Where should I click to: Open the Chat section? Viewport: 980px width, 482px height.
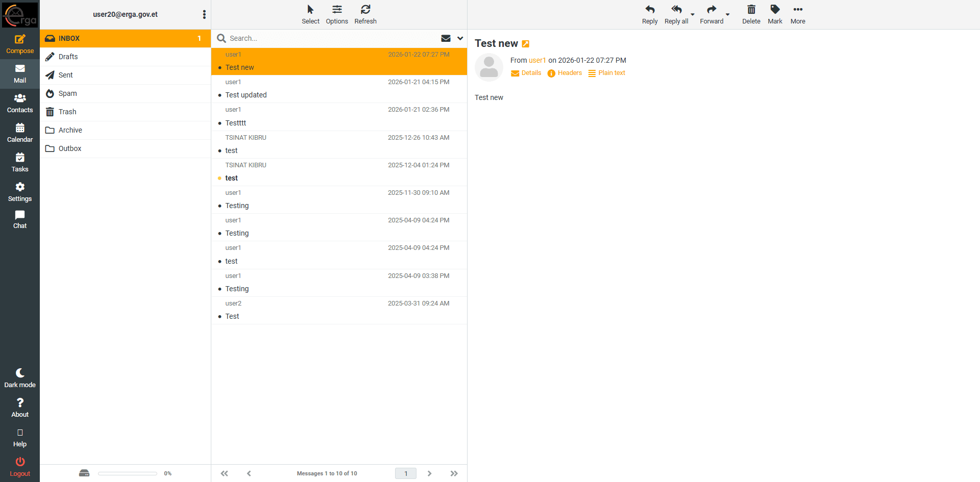[x=20, y=220]
